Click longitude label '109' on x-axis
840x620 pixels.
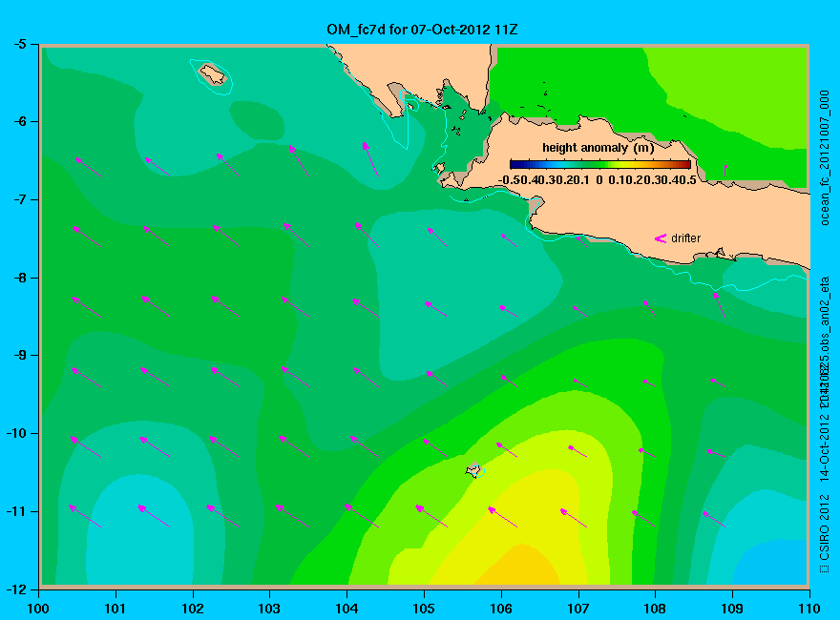pyautogui.click(x=732, y=609)
